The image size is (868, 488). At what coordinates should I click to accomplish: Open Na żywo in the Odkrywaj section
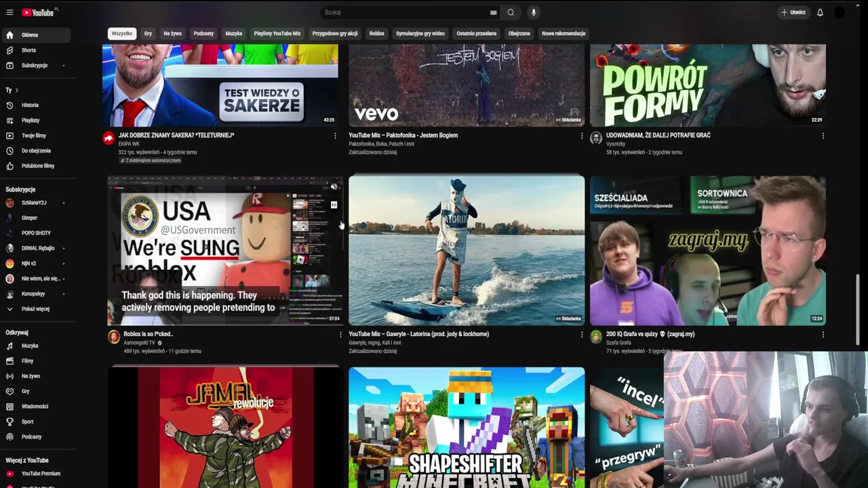35,376
